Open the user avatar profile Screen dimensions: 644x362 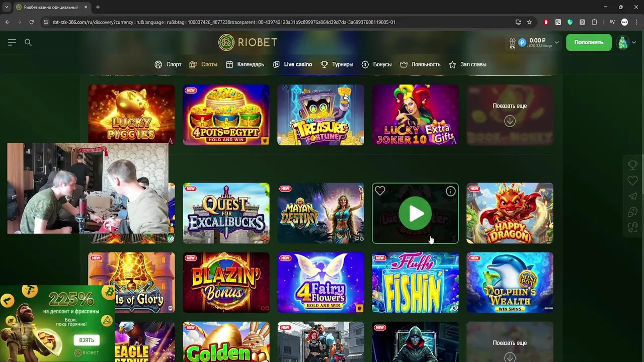[x=623, y=43]
